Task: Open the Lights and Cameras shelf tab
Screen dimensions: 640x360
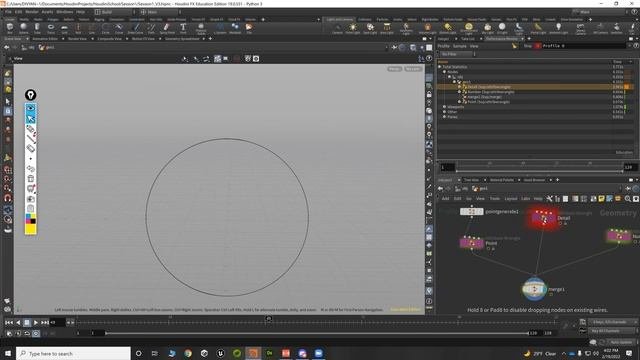Action: coord(339,19)
